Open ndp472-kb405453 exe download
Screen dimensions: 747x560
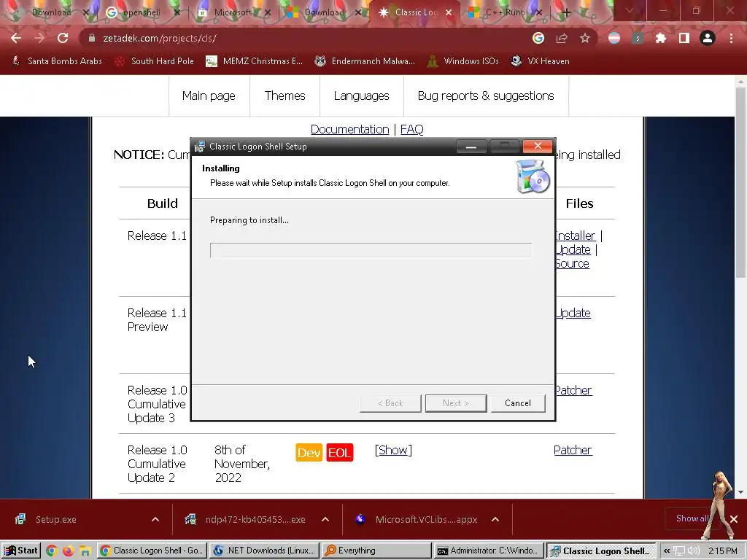click(x=255, y=519)
